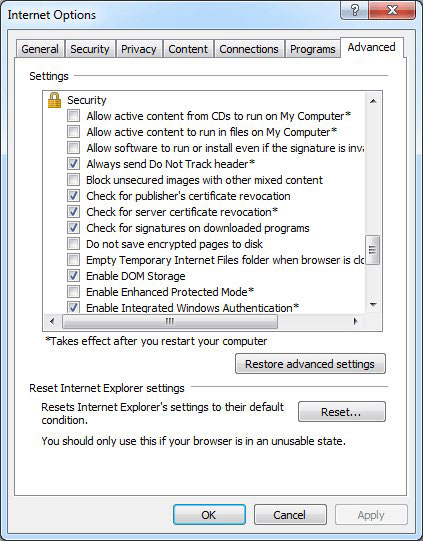Confirm with the OK button
The height and width of the screenshot is (541, 423).
pos(209,515)
